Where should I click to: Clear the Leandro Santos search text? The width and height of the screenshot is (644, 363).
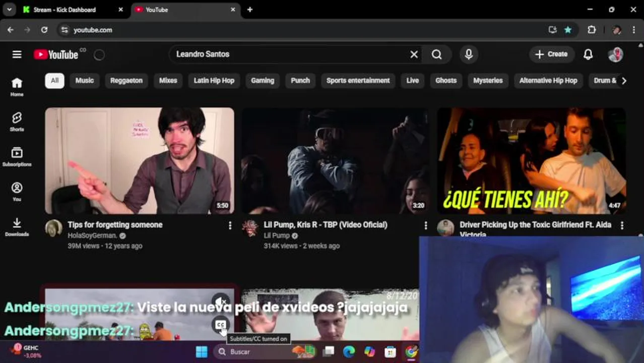(x=414, y=54)
